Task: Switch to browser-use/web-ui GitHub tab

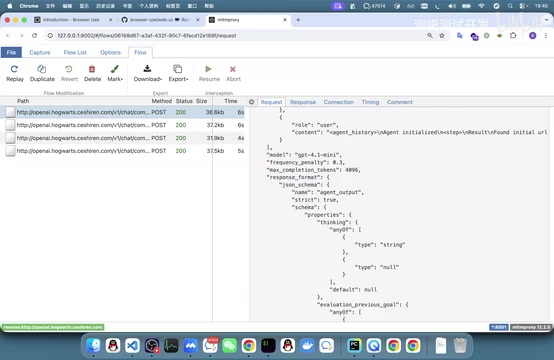Action: (x=160, y=20)
